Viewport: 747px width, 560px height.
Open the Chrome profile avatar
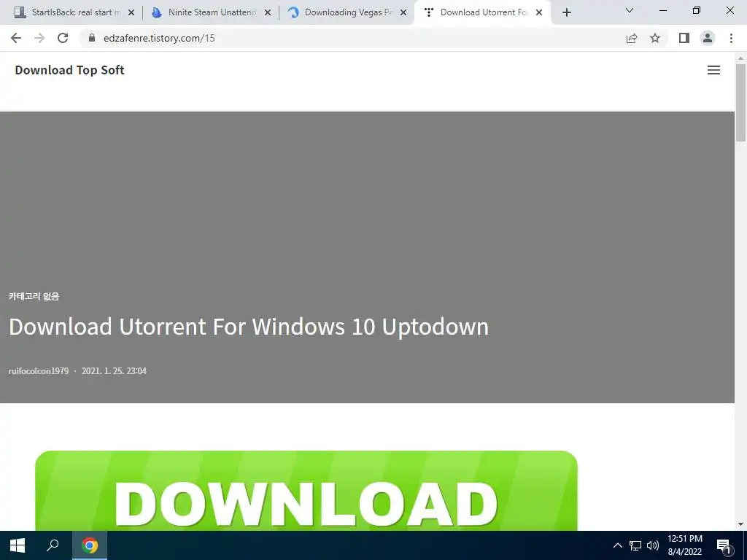tap(708, 38)
